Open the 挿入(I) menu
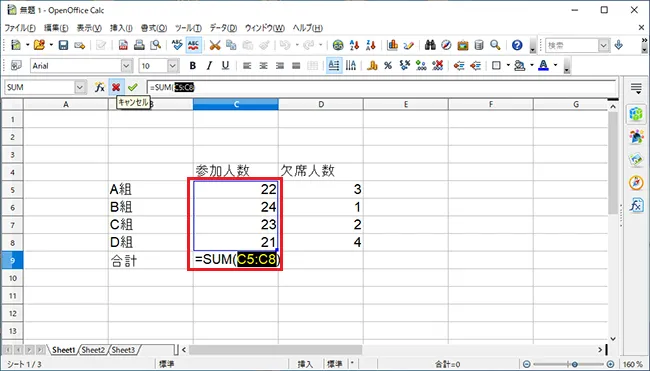650x371 pixels. click(x=121, y=28)
